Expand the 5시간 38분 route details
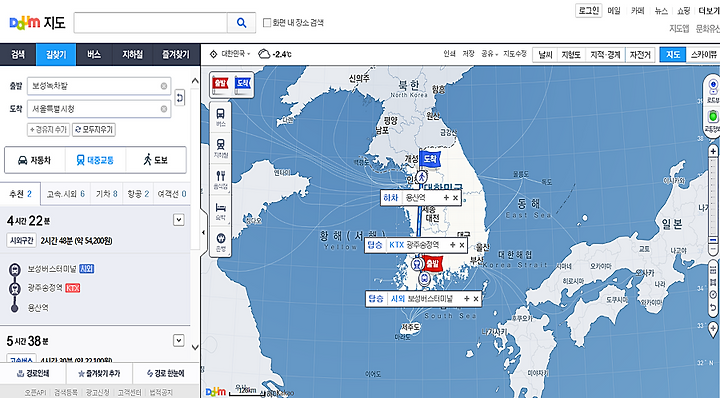Viewport: 720px width, 398px height. [179, 340]
